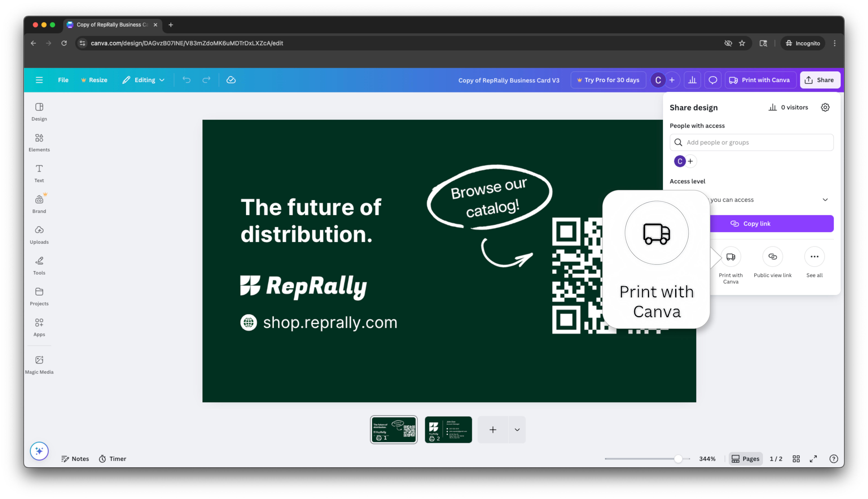Go back in the browser

tap(33, 43)
